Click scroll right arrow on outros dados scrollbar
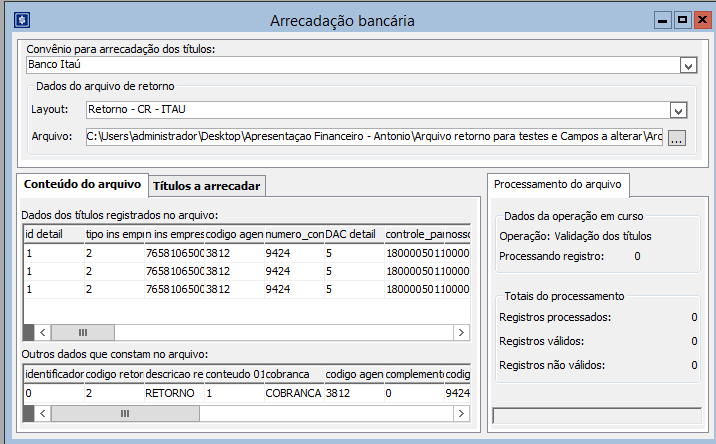The image size is (716, 444). [461, 413]
